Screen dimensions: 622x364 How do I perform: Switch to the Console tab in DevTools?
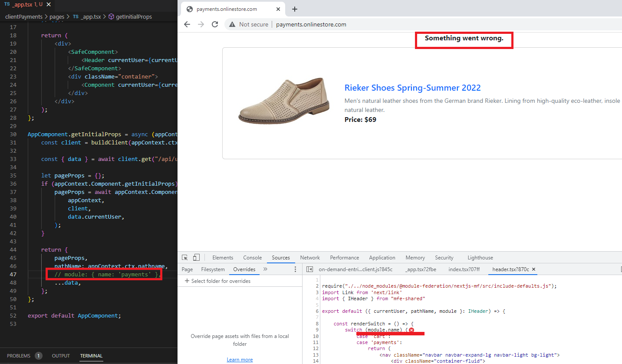pyautogui.click(x=252, y=258)
